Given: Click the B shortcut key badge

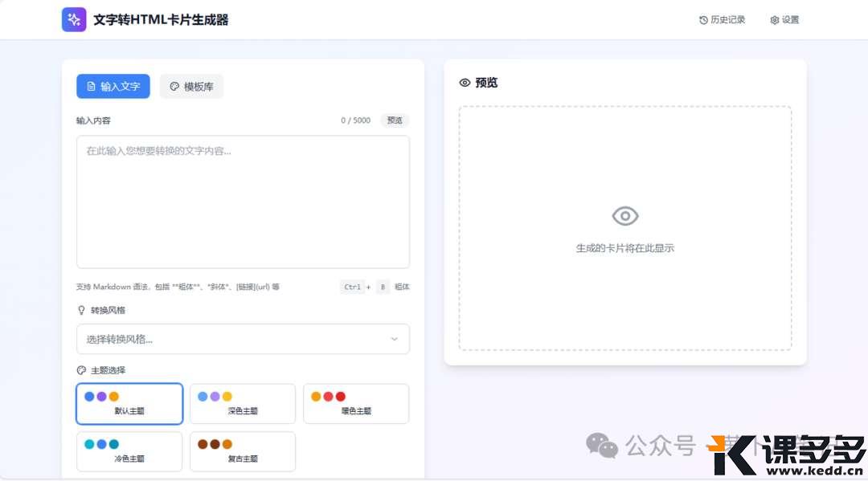Looking at the screenshot, I should pos(383,287).
